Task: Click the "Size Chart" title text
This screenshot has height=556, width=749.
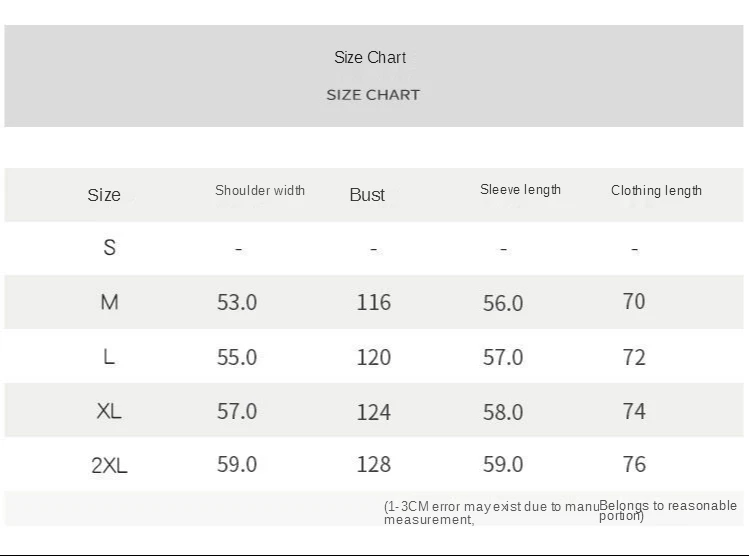Action: (370, 58)
